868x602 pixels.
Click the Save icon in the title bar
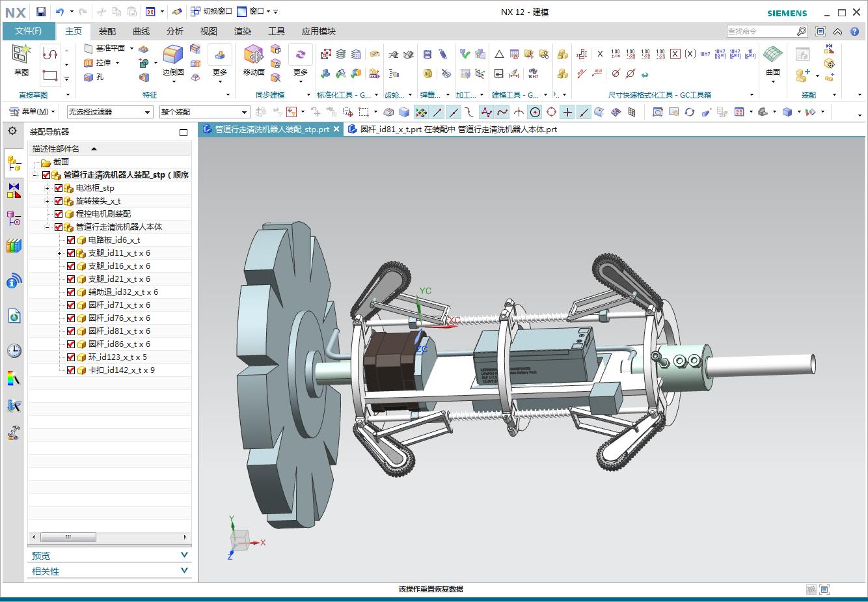point(40,11)
